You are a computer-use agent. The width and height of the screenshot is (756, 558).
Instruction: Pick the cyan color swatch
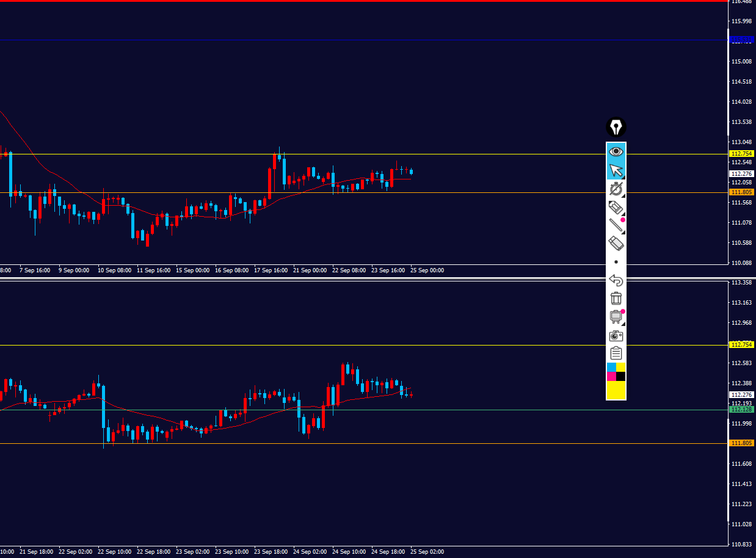coord(611,367)
